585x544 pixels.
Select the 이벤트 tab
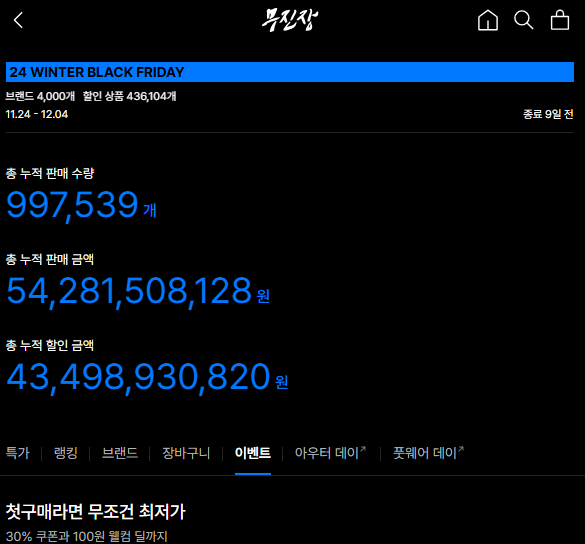click(253, 453)
